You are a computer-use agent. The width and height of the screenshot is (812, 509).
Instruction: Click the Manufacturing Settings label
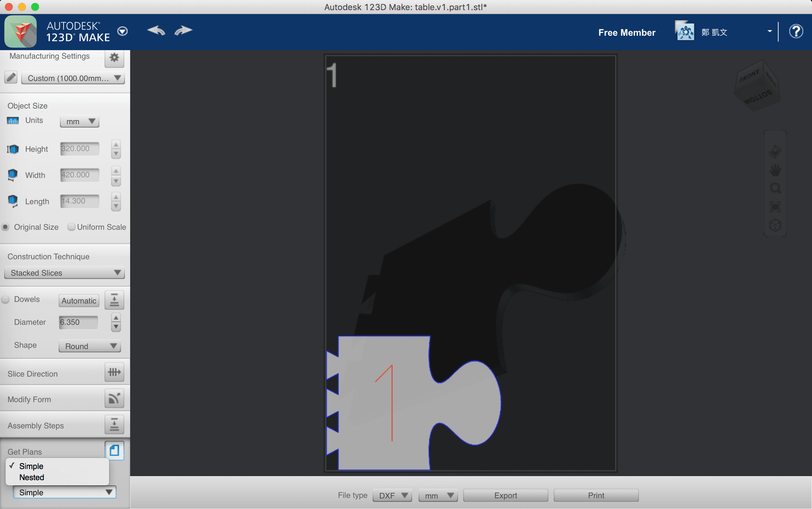point(50,56)
